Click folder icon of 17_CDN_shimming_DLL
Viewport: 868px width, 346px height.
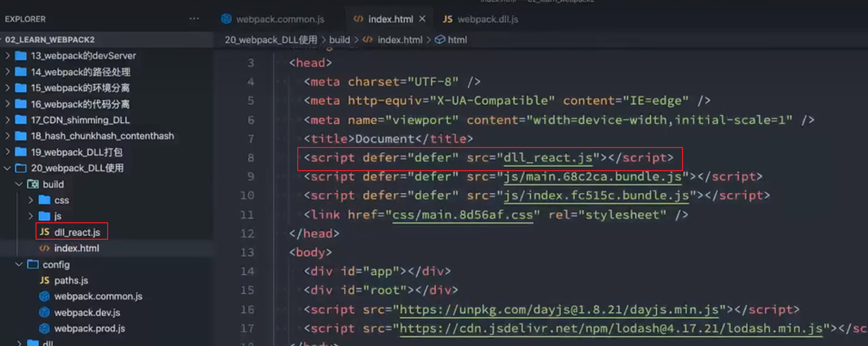click(21, 120)
